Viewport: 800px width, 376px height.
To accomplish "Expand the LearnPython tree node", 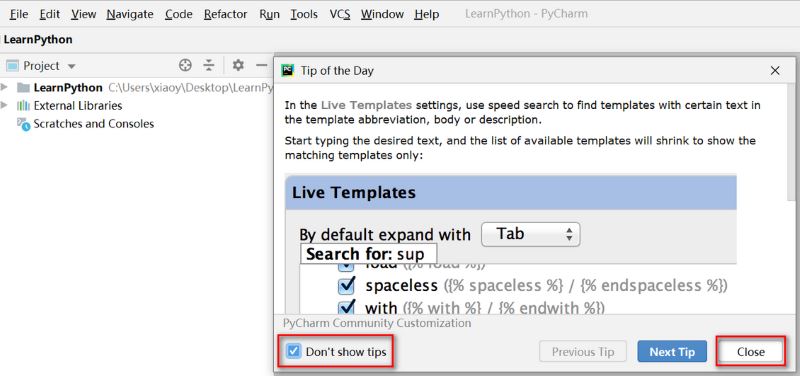I will coord(5,87).
